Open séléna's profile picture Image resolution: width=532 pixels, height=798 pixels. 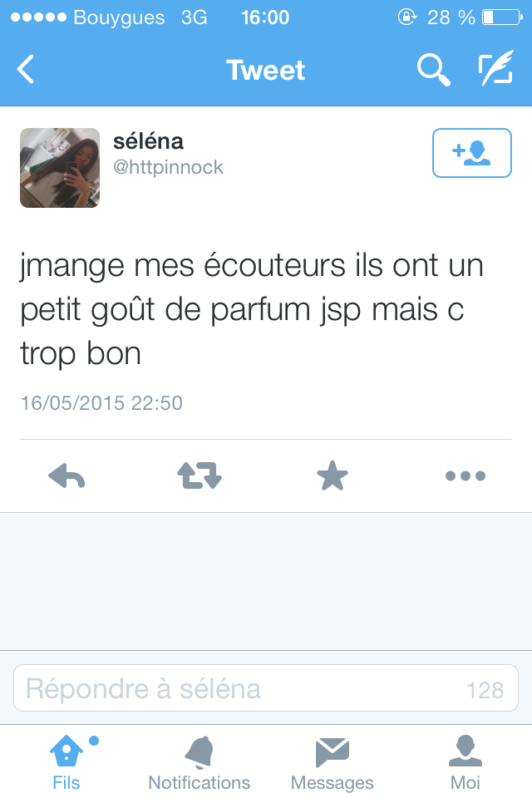click(x=60, y=168)
